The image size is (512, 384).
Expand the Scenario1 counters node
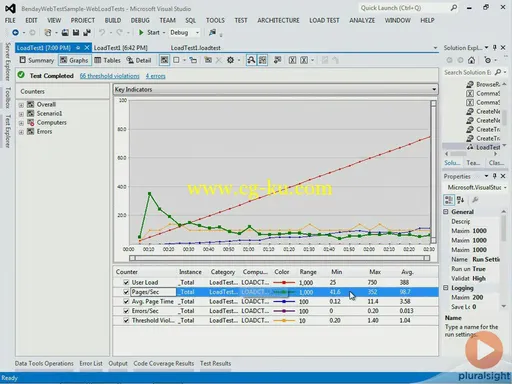pyautogui.click(x=21, y=114)
